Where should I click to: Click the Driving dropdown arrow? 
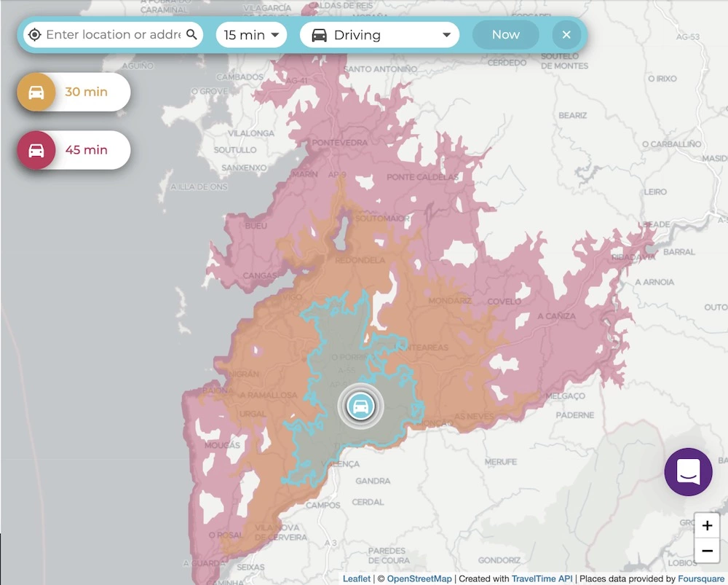[446, 35]
